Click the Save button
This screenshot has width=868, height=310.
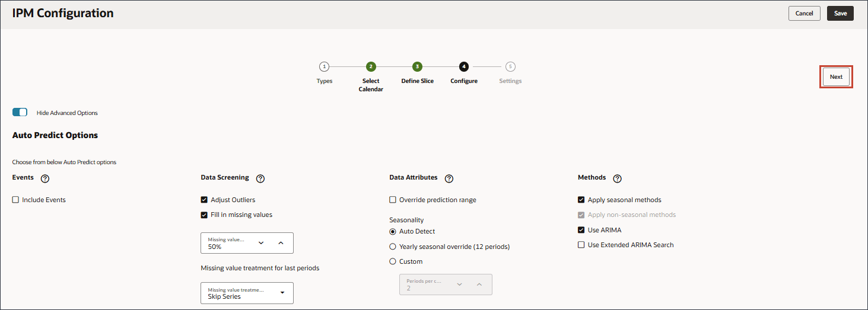coord(840,13)
